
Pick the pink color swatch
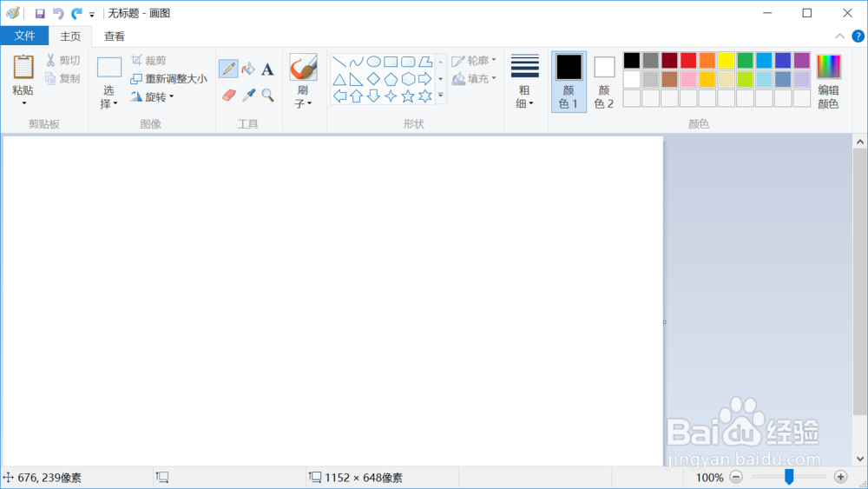(688, 79)
